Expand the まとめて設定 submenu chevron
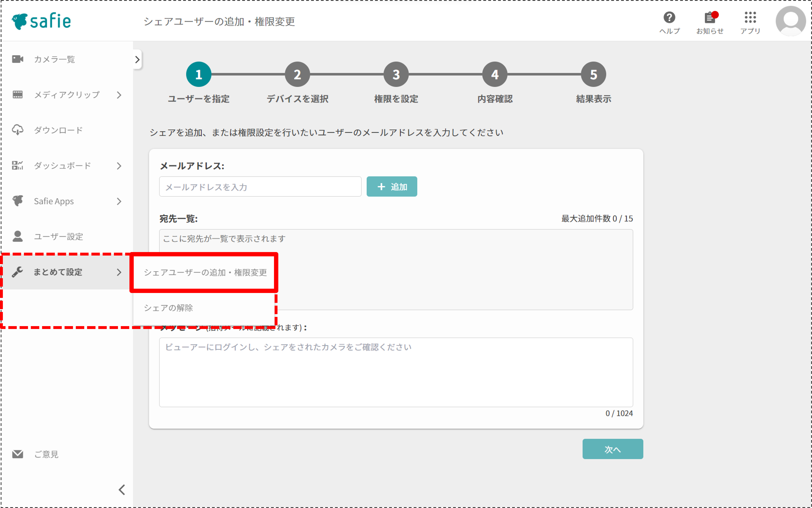This screenshot has height=508, width=812. (x=119, y=272)
